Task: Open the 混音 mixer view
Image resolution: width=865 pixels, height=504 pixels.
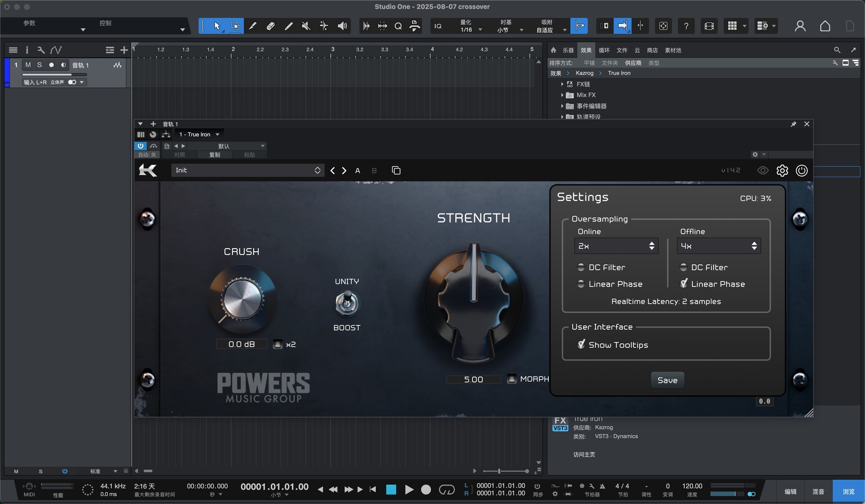Action: (x=818, y=491)
